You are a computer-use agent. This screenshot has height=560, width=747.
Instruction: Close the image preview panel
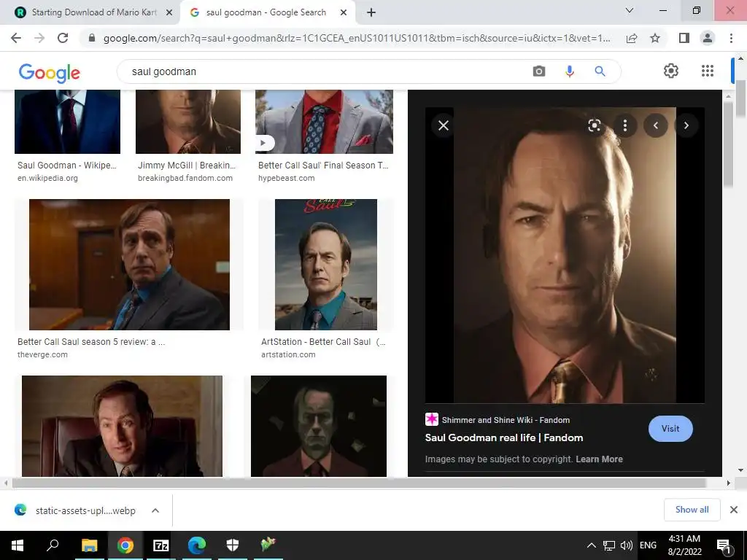click(x=444, y=125)
